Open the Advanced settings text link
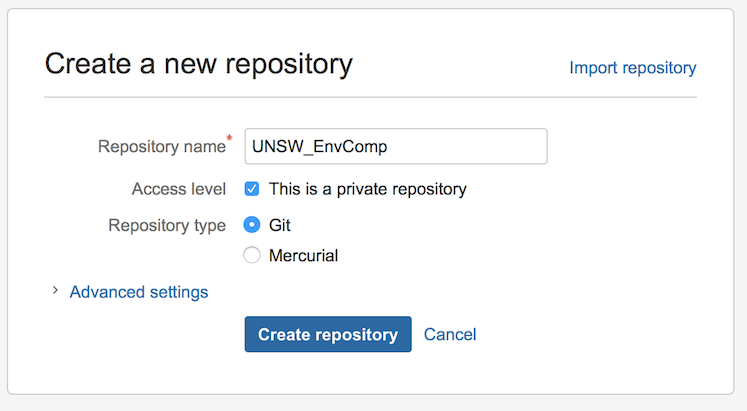Viewport: 747px width, 411px height. (139, 292)
